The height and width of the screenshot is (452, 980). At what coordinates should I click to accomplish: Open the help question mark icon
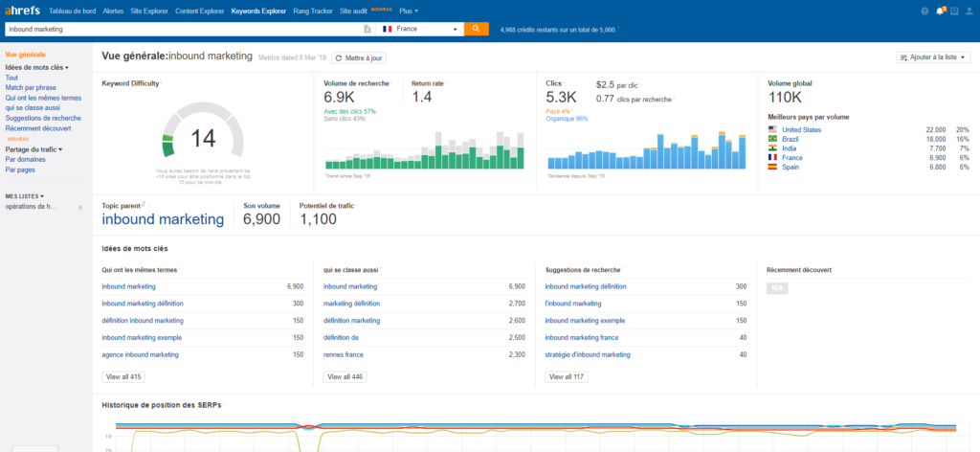tap(924, 11)
